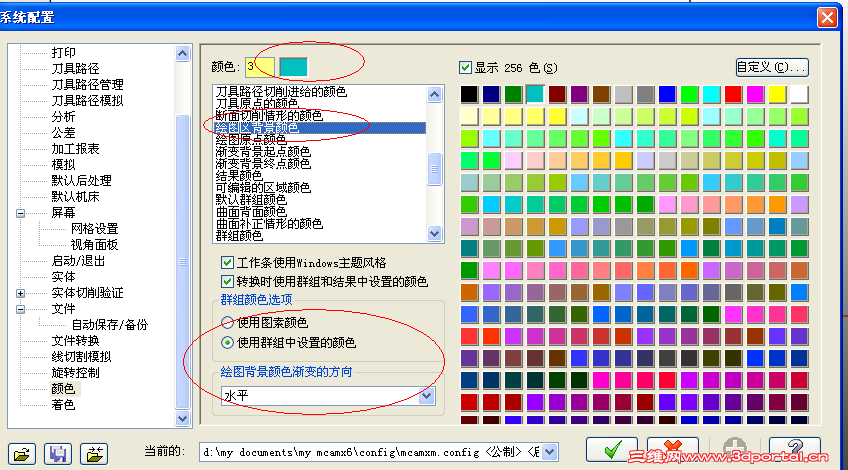This screenshot has width=848, height=470.
Task: Open 绘图背景颜色渐变的方向 dropdown
Action: pyautogui.click(x=427, y=396)
